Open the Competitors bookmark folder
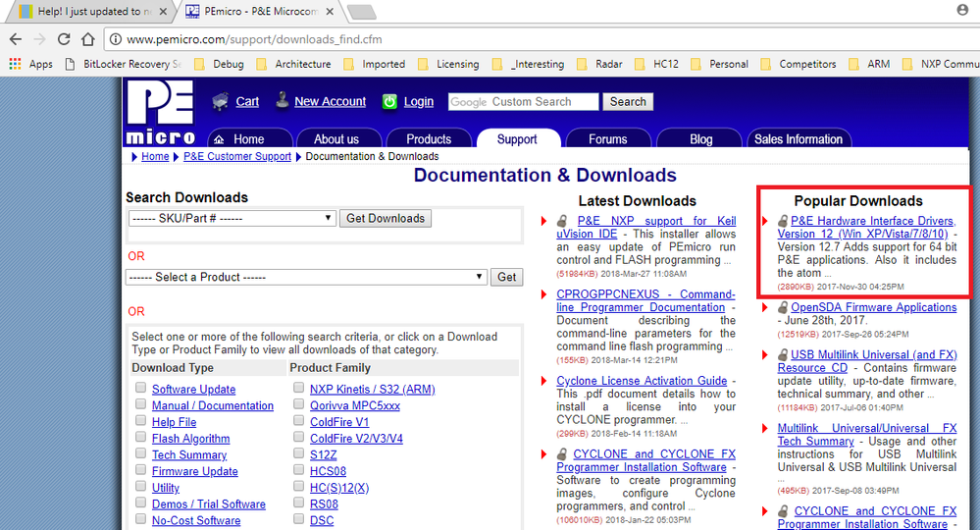Viewport: 980px width, 530px height. tap(799, 64)
